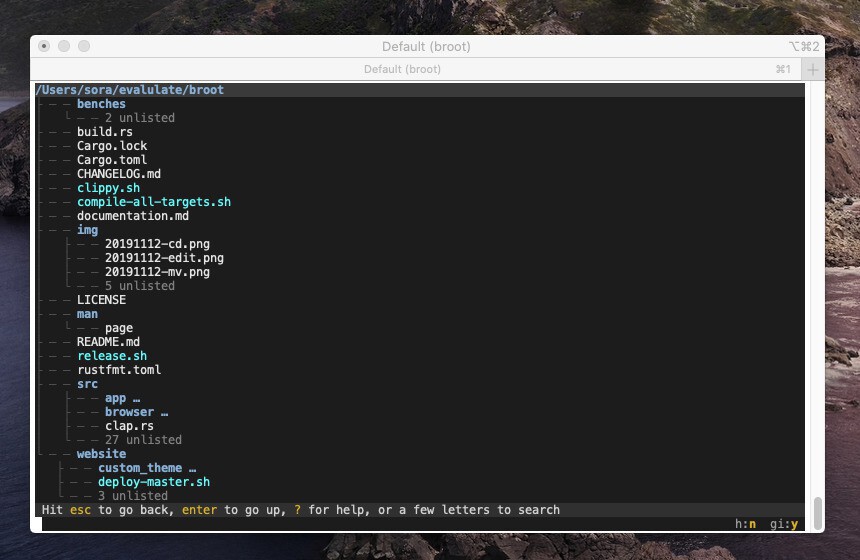Select the '2 unlisted' row under benches
The image size is (860, 560).
(x=139, y=118)
